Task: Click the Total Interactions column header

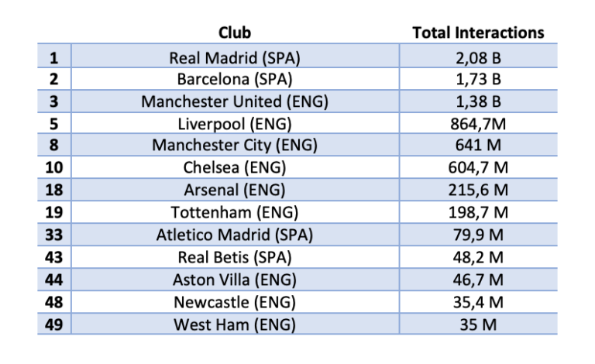Action: (478, 33)
